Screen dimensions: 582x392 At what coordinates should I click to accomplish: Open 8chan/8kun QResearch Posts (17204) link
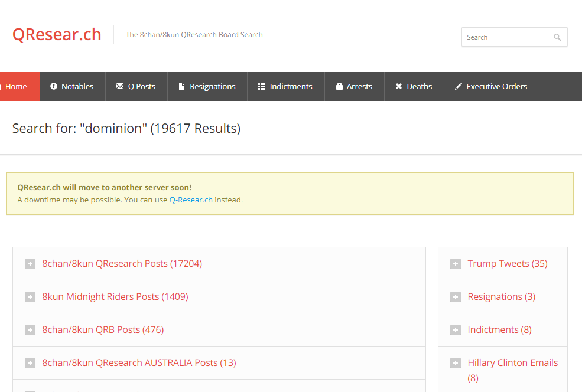[122, 264]
